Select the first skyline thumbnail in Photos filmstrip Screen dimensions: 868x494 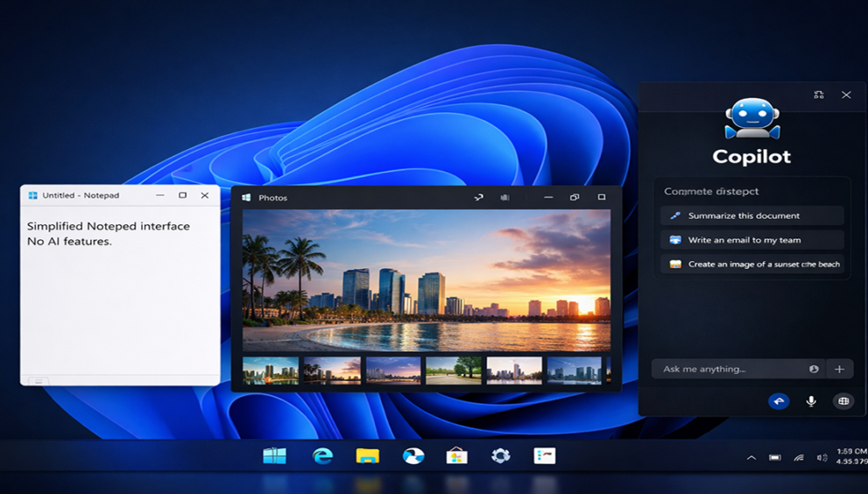[x=271, y=370]
